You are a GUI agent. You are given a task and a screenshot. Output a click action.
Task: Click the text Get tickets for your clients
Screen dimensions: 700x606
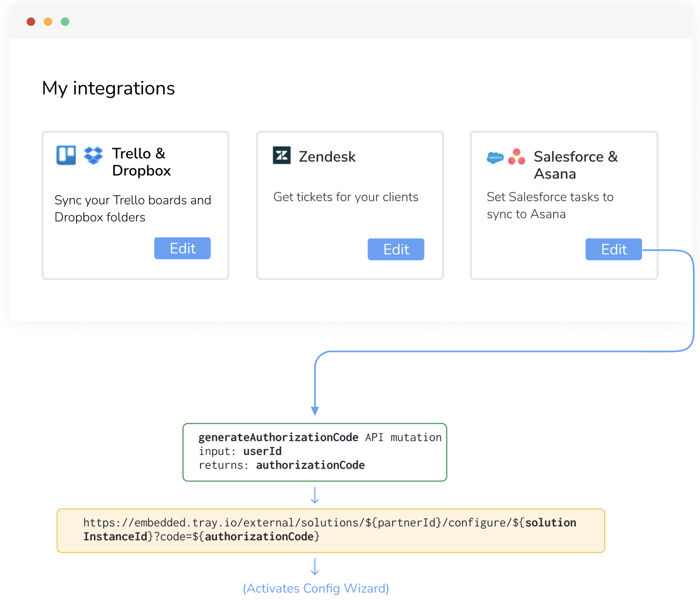(345, 197)
